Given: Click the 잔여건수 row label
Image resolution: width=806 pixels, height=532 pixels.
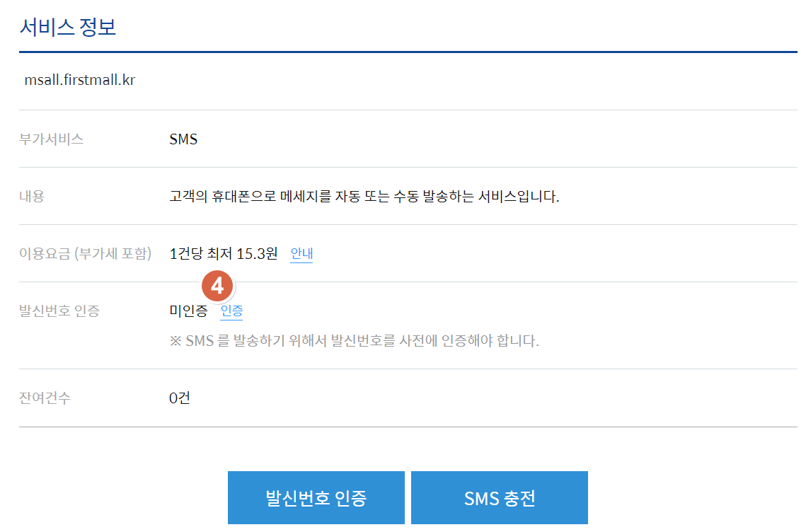Looking at the screenshot, I should pyautogui.click(x=45, y=398).
